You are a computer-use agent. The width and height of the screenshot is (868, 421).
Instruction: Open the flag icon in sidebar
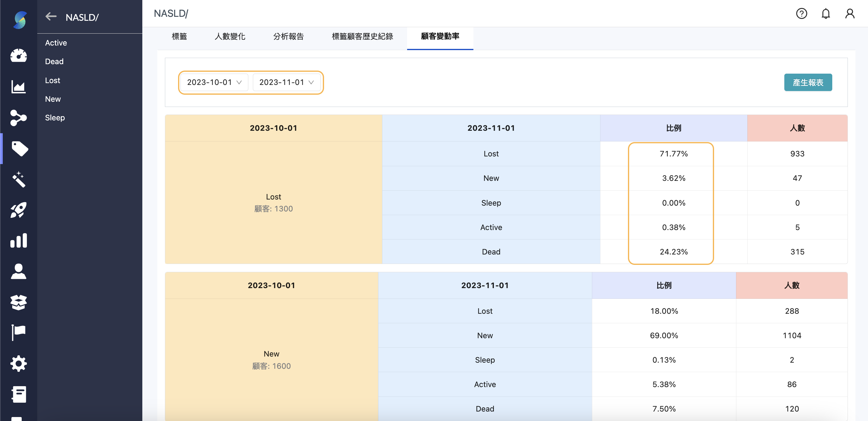pyautogui.click(x=19, y=332)
